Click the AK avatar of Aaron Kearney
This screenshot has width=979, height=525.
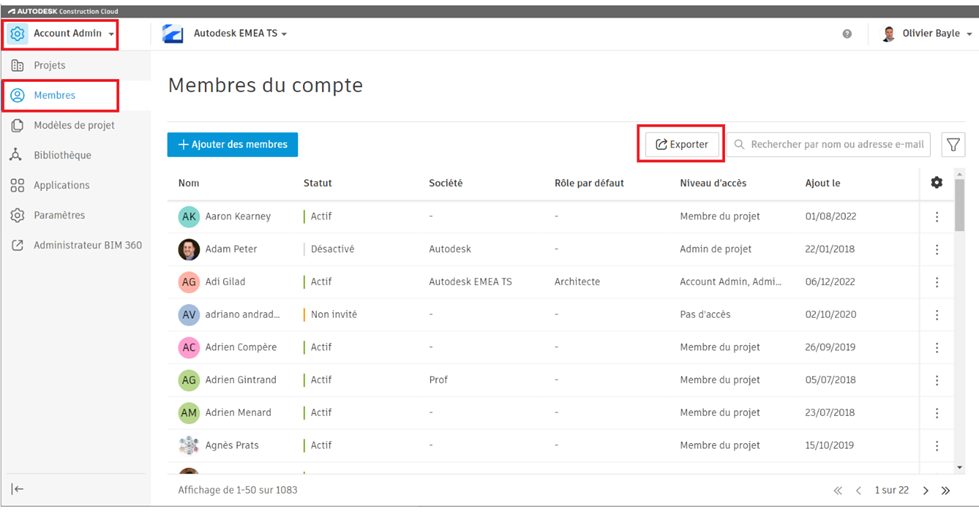(x=189, y=217)
